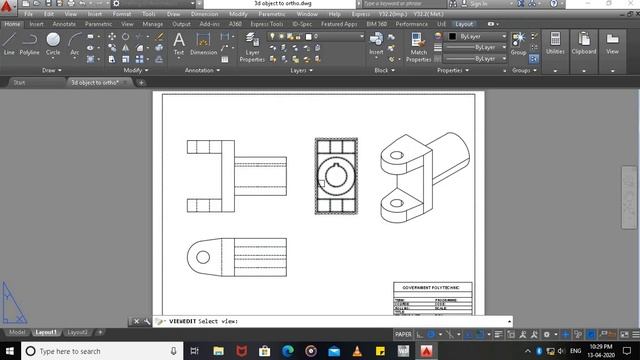Select the Line tool
The image size is (640, 360).
tap(9, 44)
